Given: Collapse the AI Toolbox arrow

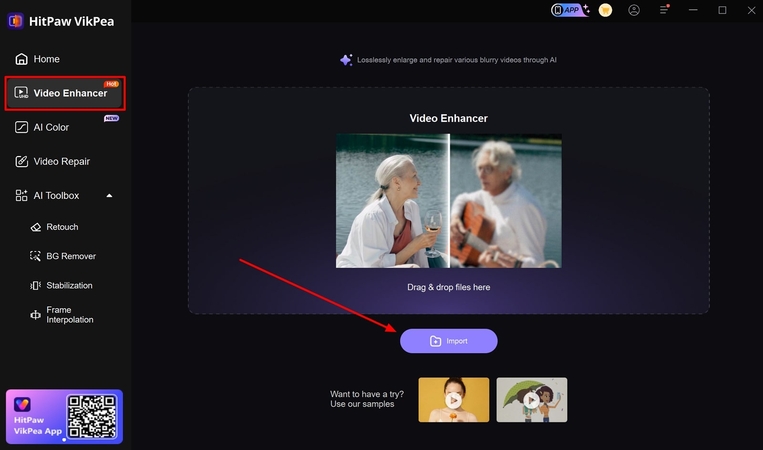Looking at the screenshot, I should (x=109, y=196).
